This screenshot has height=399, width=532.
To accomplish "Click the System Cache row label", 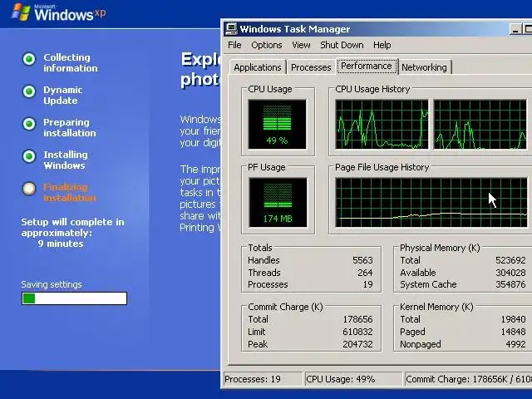I will [x=428, y=284].
